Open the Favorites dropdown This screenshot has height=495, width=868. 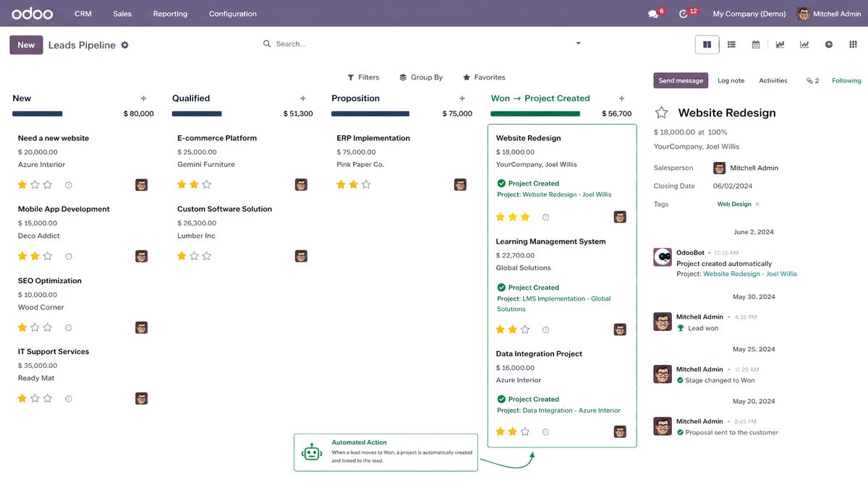pos(484,77)
